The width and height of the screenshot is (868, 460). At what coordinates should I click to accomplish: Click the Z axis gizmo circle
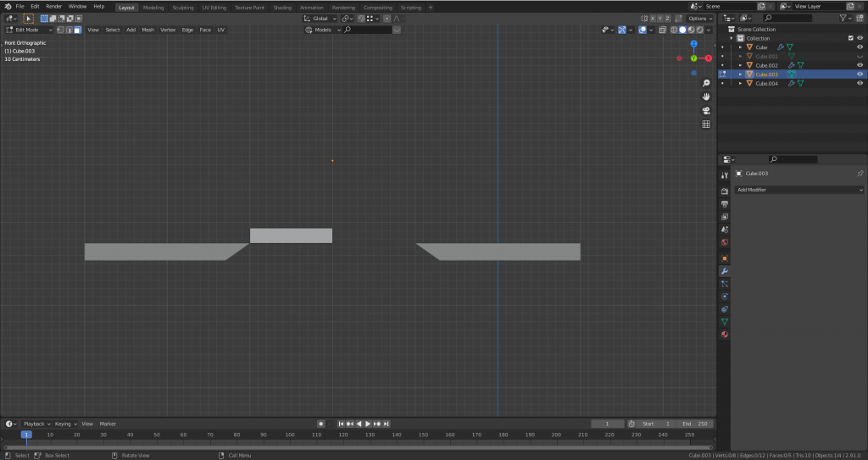coord(693,44)
